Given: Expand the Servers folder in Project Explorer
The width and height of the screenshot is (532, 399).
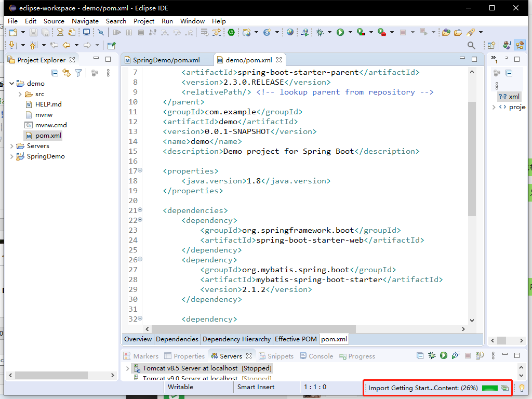Looking at the screenshot, I should tap(11, 146).
